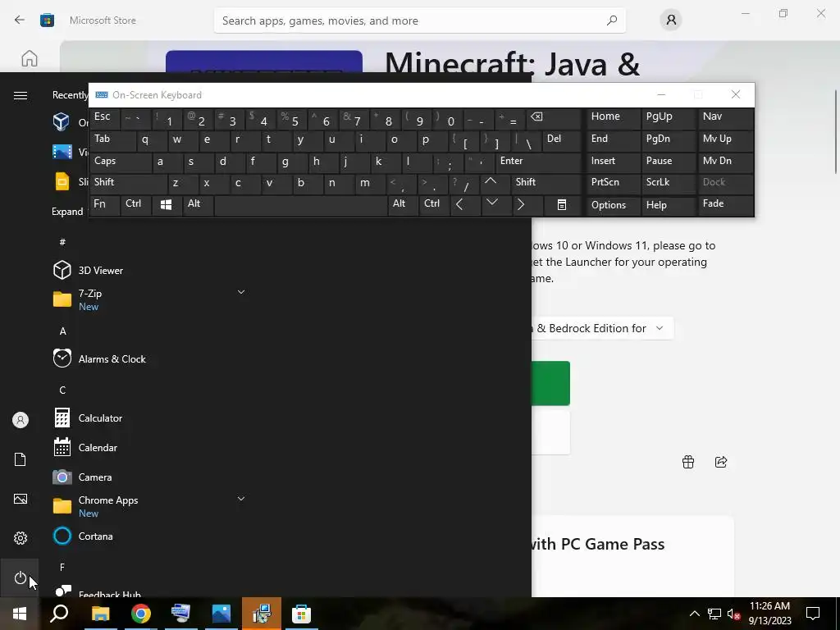Screen dimensions: 840x630
Task: Click PrtScn key on On-Screen Keyboard
Action: [x=614, y=183]
